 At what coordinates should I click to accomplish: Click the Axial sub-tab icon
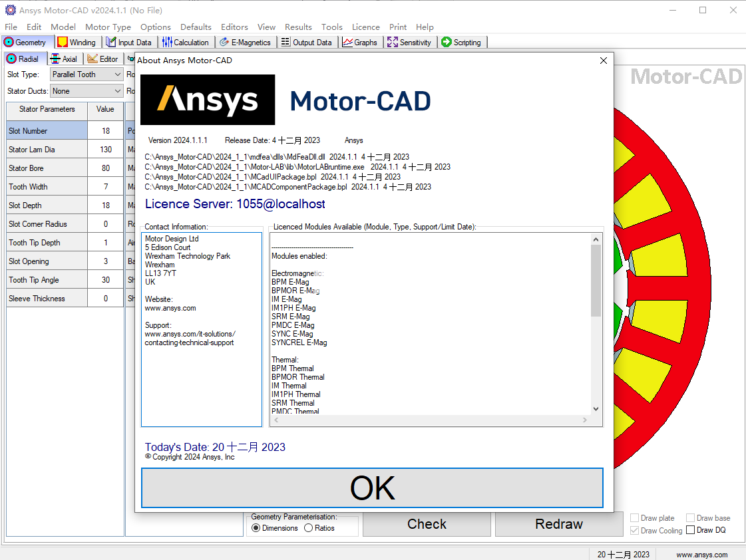[x=55, y=59]
